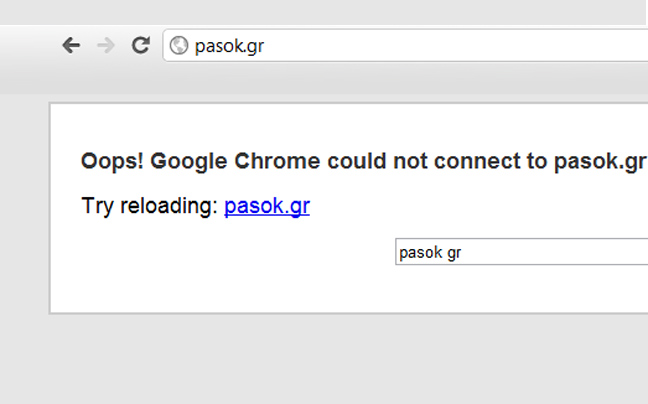Click blank toolbar space left of back arrow
This screenshot has width=648, height=404.
click(x=29, y=45)
